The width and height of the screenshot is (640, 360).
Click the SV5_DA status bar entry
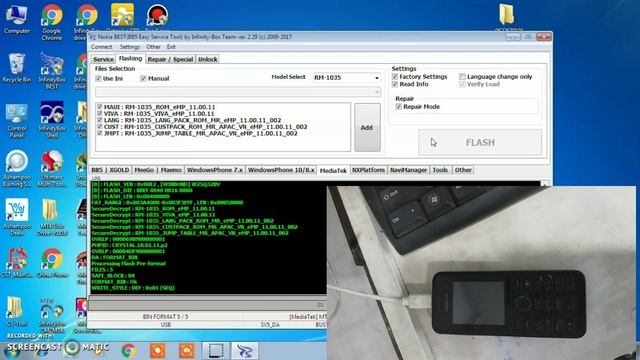[x=270, y=325]
